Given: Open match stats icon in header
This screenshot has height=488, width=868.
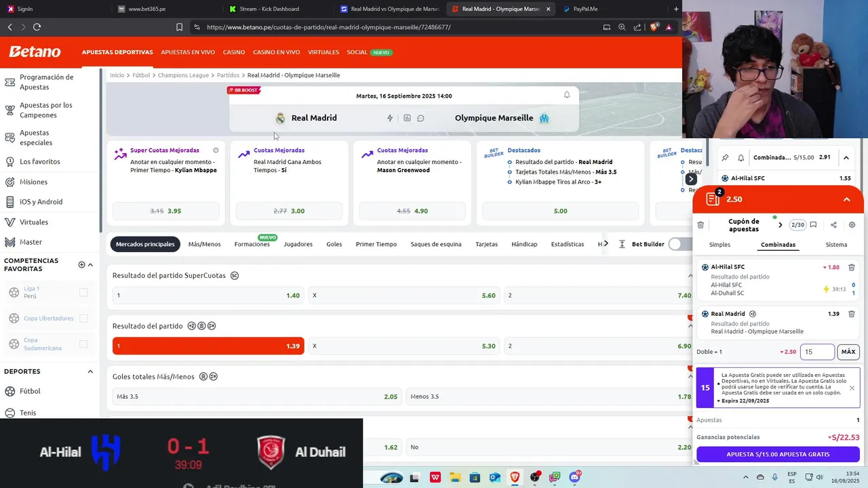Looking at the screenshot, I should tap(407, 118).
